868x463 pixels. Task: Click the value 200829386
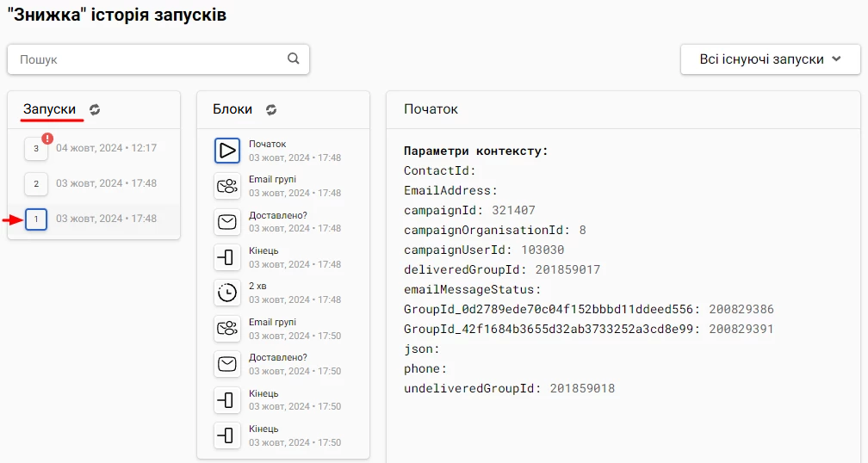[x=741, y=309]
